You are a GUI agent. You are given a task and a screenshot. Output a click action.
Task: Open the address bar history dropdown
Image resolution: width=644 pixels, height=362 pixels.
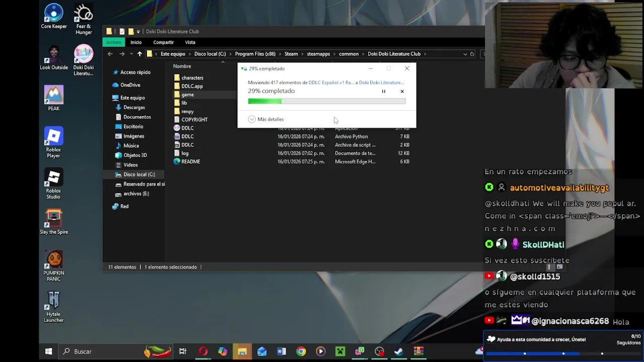(x=465, y=54)
